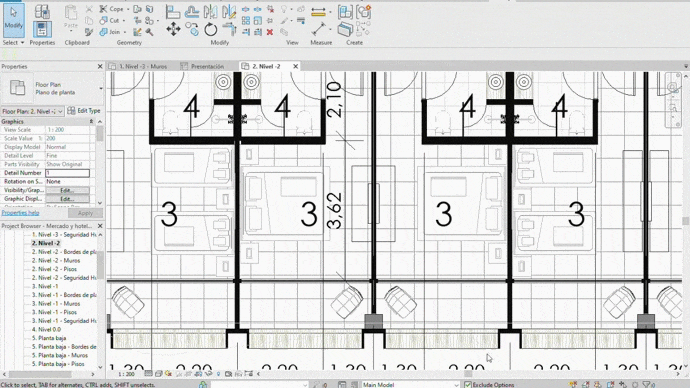Click the Detail Number input field
This screenshot has height=388, width=690.
[67, 173]
